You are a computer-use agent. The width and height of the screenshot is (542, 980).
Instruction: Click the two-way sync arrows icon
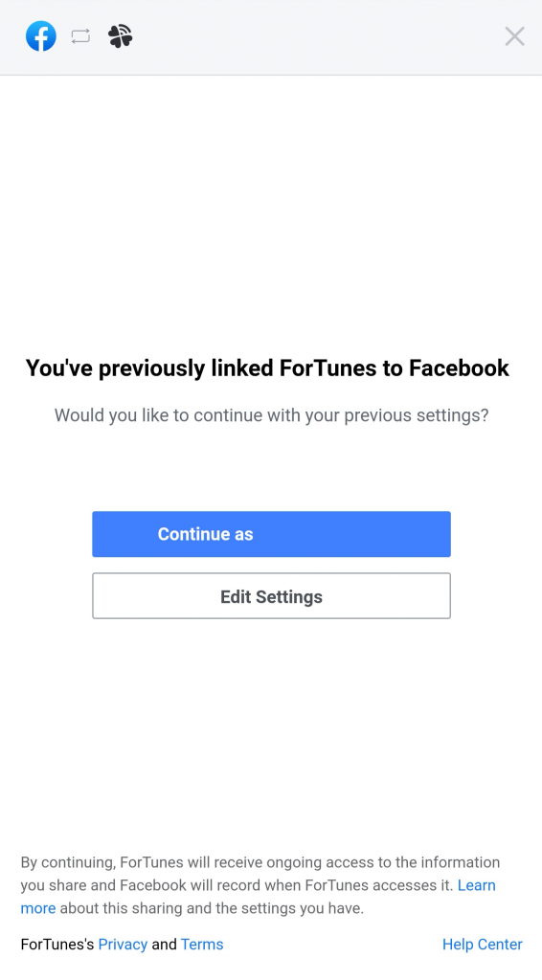pyautogui.click(x=80, y=36)
